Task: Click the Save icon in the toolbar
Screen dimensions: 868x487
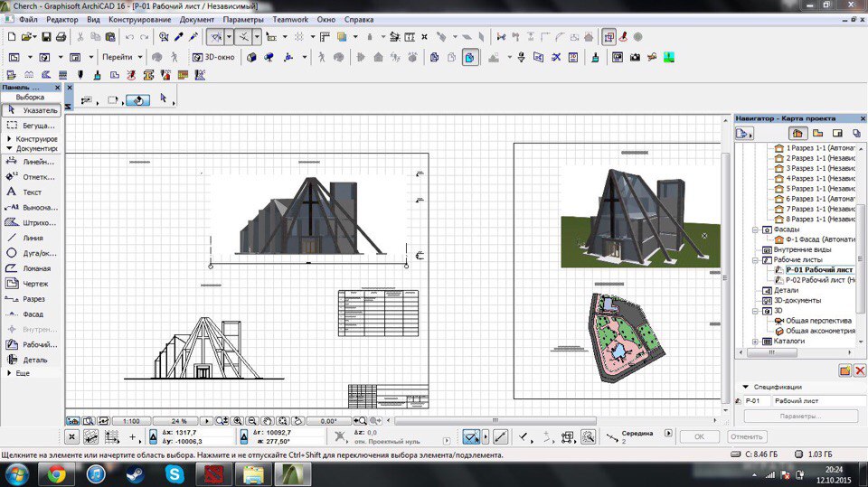Action: (45, 37)
